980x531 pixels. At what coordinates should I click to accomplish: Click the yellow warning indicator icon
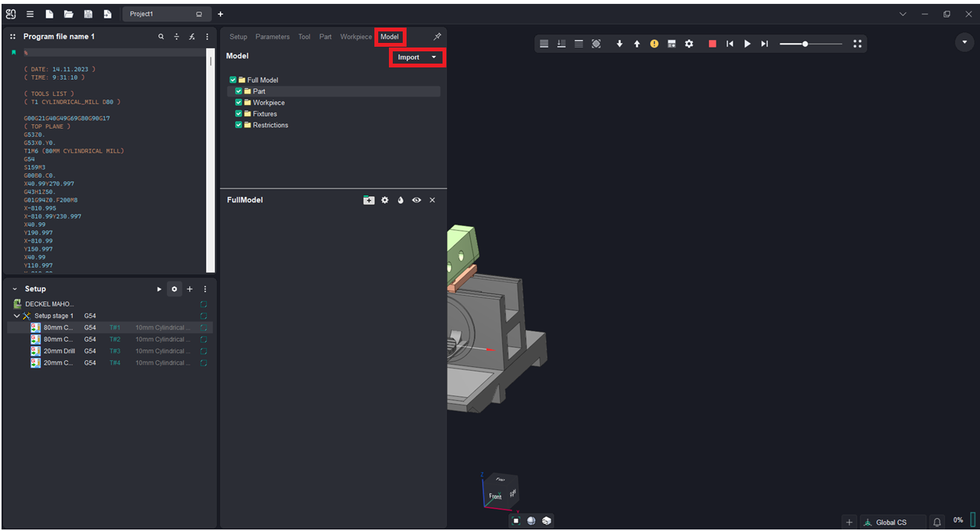(654, 44)
